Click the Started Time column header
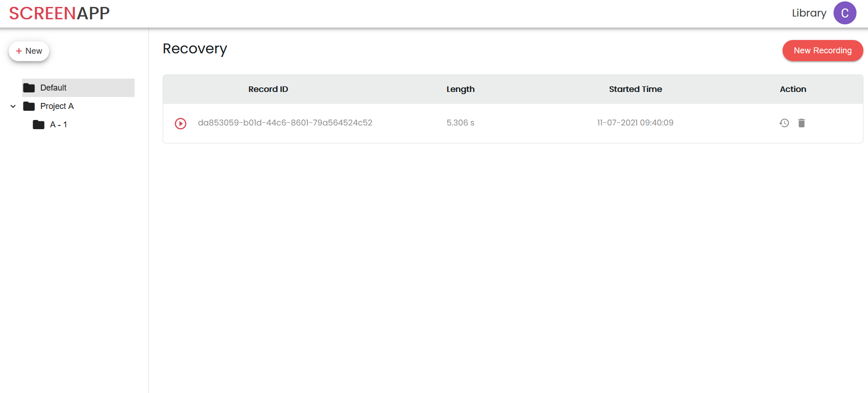 coord(635,89)
